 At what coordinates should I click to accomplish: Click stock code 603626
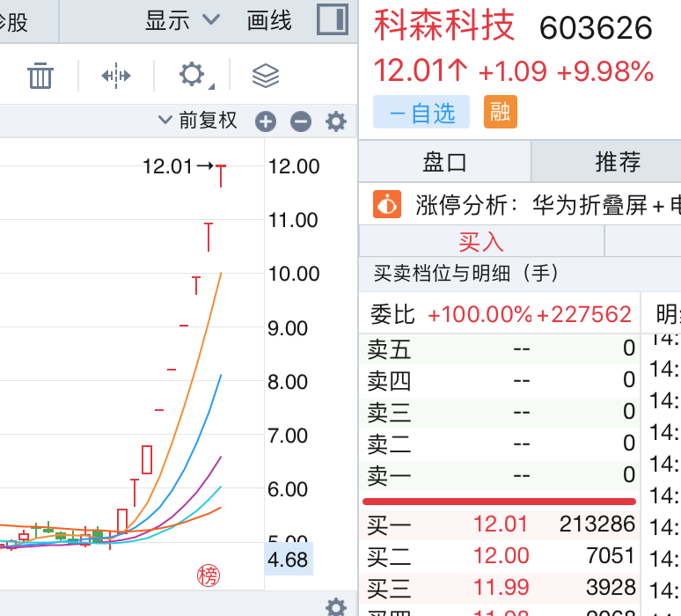(596, 28)
